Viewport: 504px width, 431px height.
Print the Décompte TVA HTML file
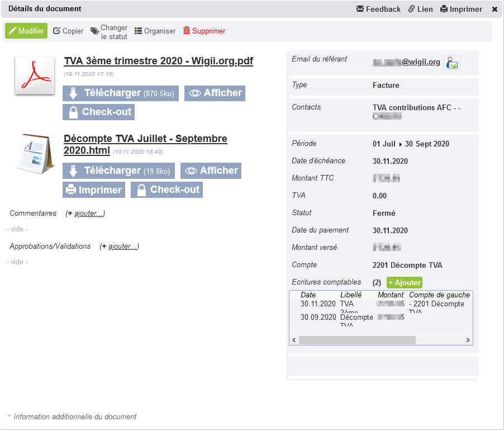click(94, 190)
